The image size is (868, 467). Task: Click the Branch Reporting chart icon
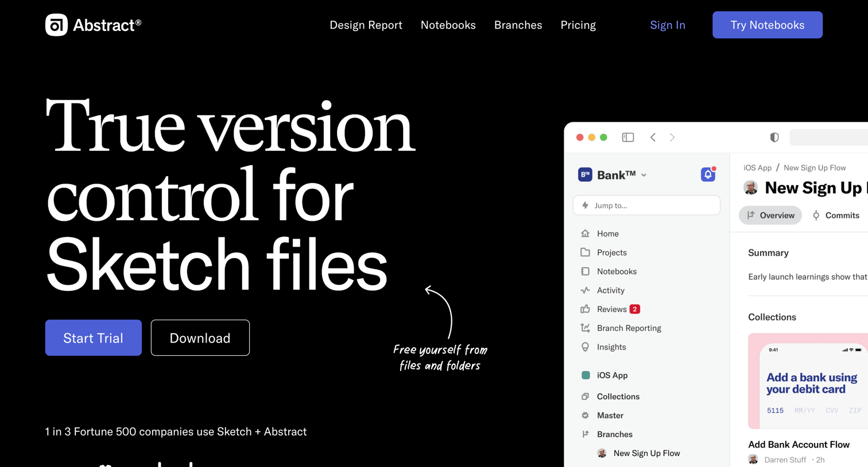pos(585,328)
